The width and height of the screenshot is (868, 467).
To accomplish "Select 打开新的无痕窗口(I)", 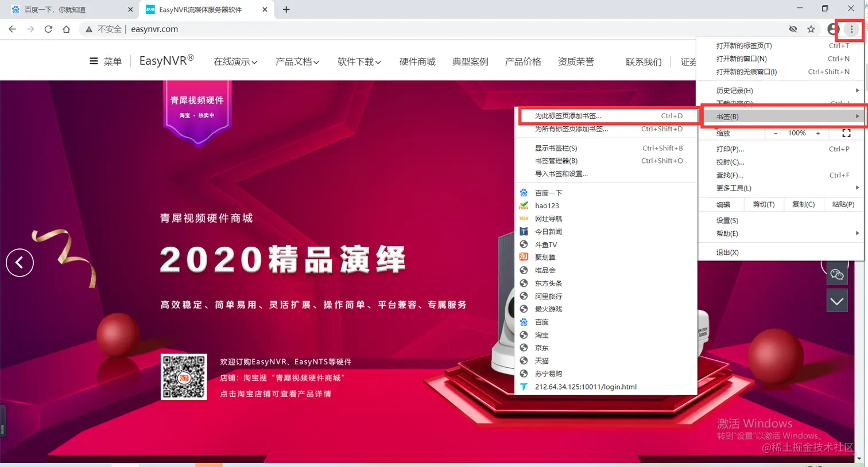I will (781, 72).
